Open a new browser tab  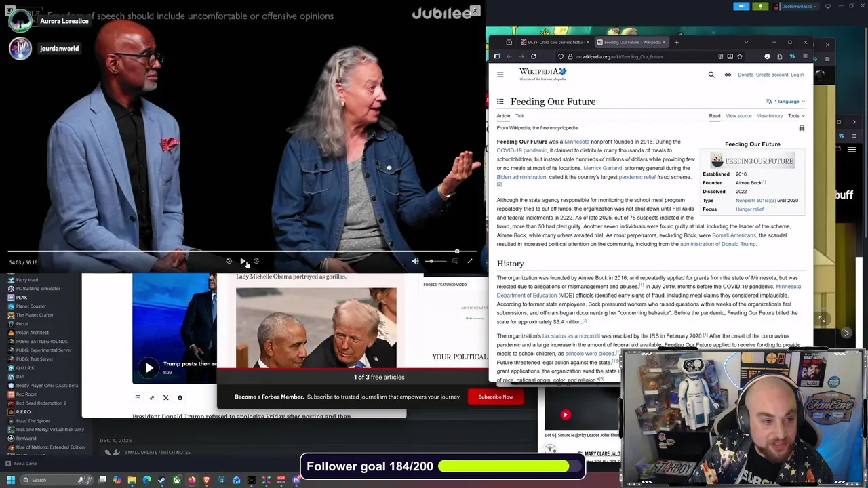676,42
